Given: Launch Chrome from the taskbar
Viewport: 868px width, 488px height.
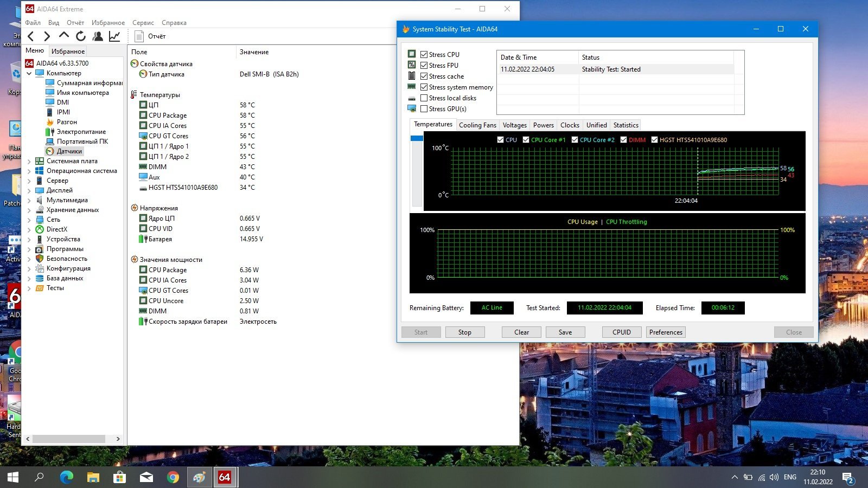Looking at the screenshot, I should tap(173, 477).
